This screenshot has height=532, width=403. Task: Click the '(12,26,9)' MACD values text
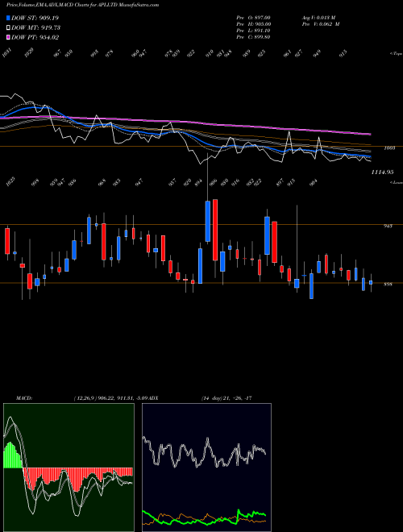(x=110, y=398)
